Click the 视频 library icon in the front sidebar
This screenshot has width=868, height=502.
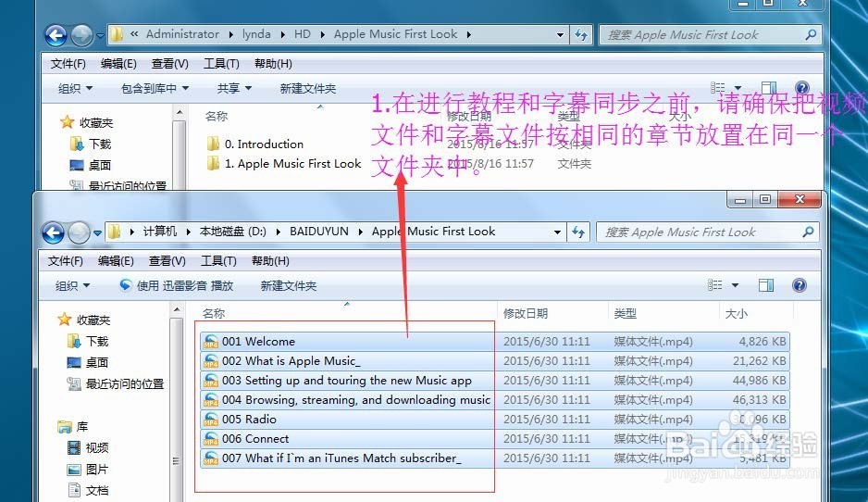pos(74,447)
